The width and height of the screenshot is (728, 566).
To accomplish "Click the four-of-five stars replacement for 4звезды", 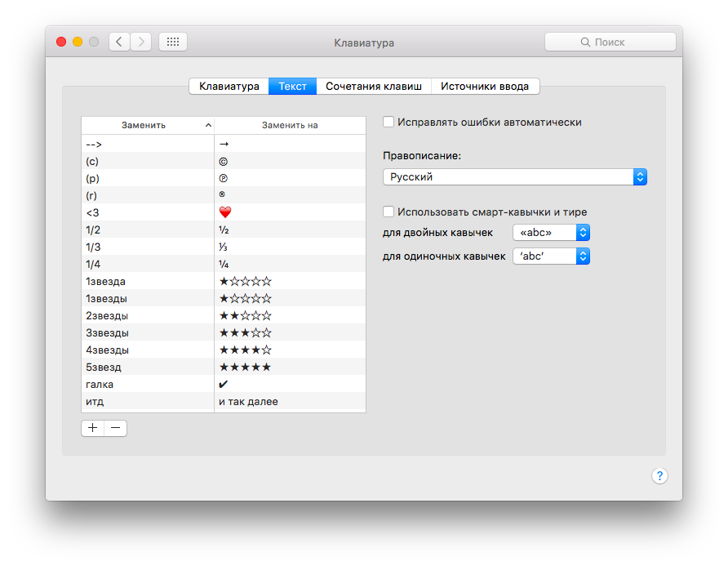I will [245, 350].
